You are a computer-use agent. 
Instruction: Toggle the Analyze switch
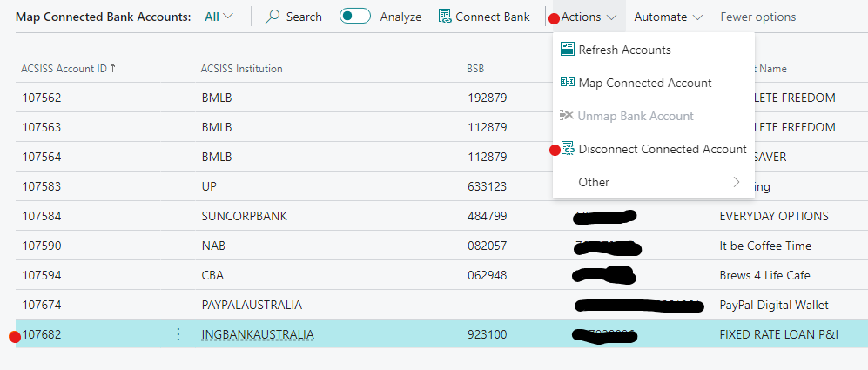(355, 17)
